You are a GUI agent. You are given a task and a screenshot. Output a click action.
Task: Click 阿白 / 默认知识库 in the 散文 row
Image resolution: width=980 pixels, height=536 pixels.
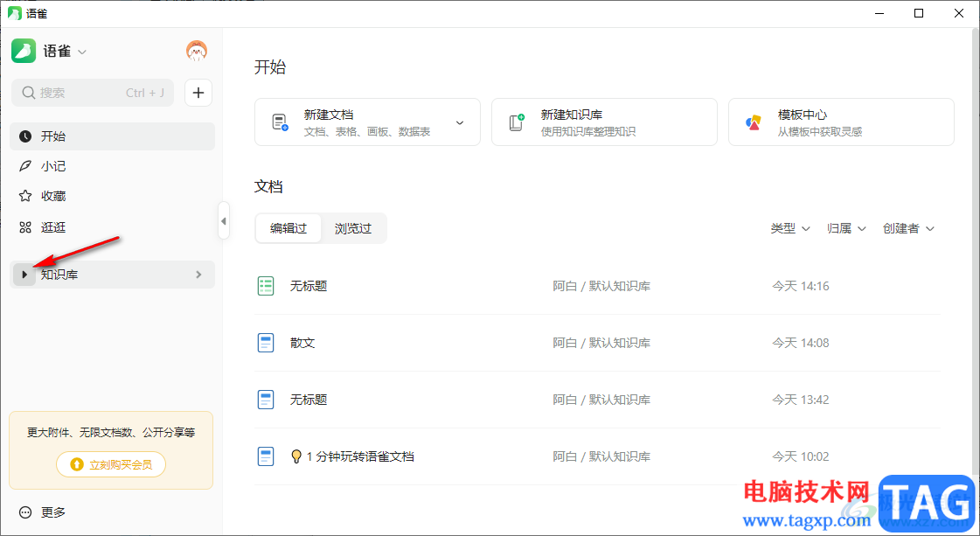click(x=601, y=343)
